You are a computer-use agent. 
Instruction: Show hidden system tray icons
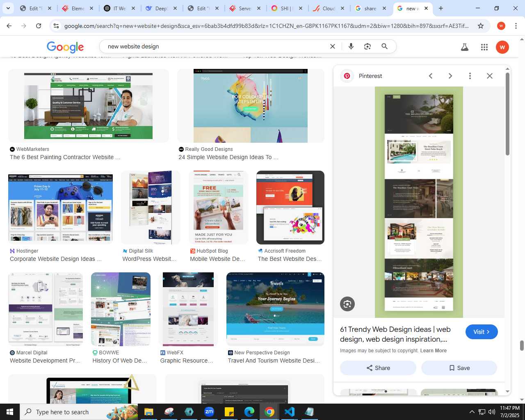coord(472,412)
